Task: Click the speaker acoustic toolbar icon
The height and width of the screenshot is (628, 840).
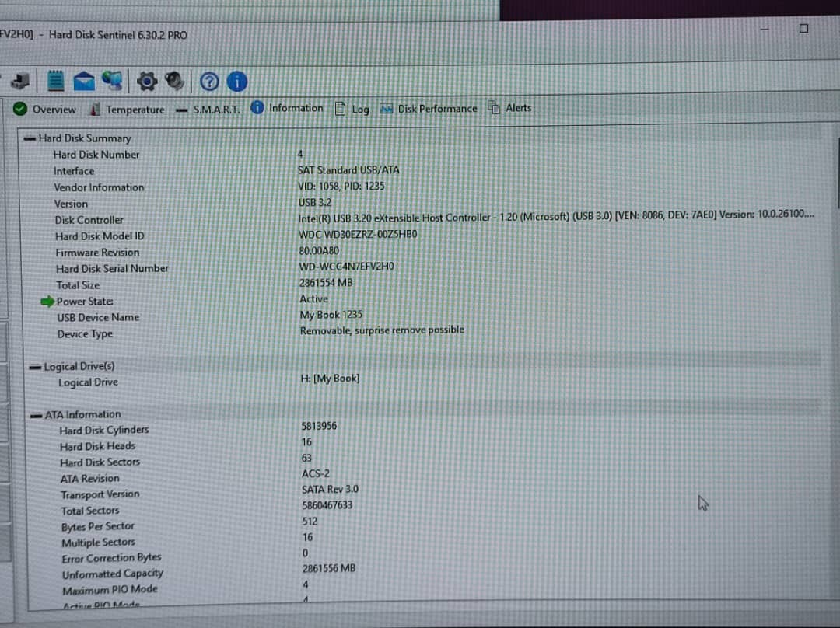Action: [175, 81]
